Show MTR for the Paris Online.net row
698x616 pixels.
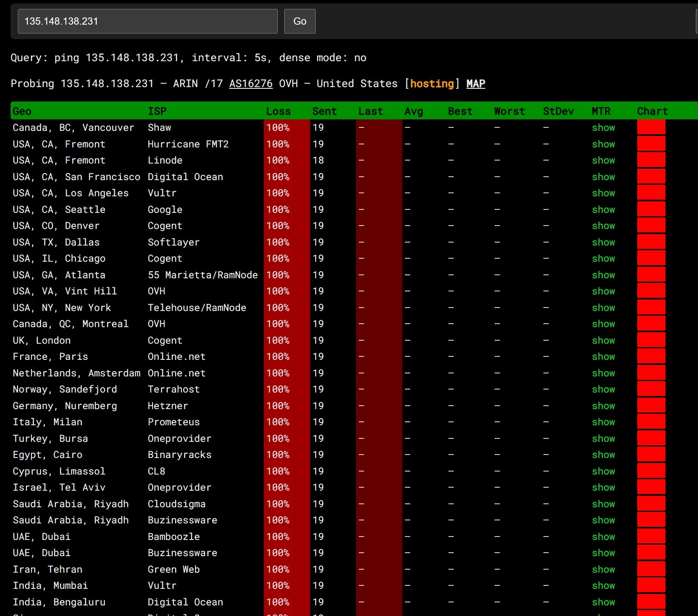[603, 357]
